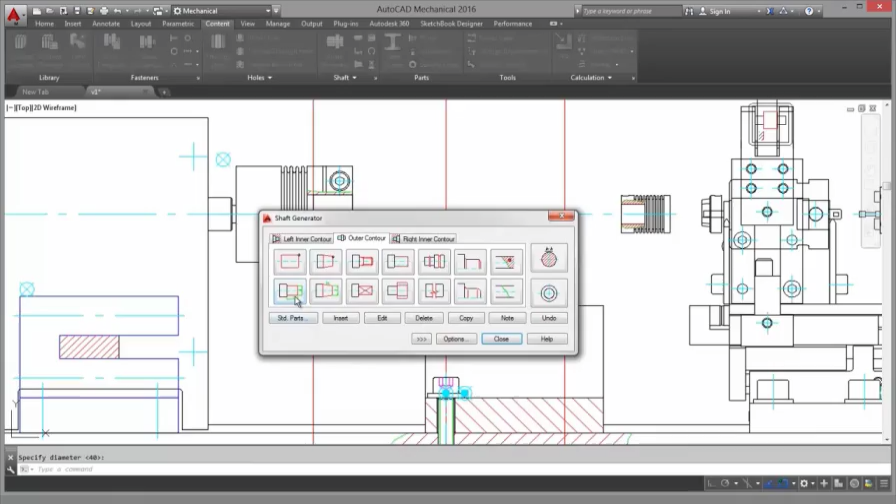896x504 pixels.
Task: Open the Undo history dropdown arrow
Action: click(126, 11)
